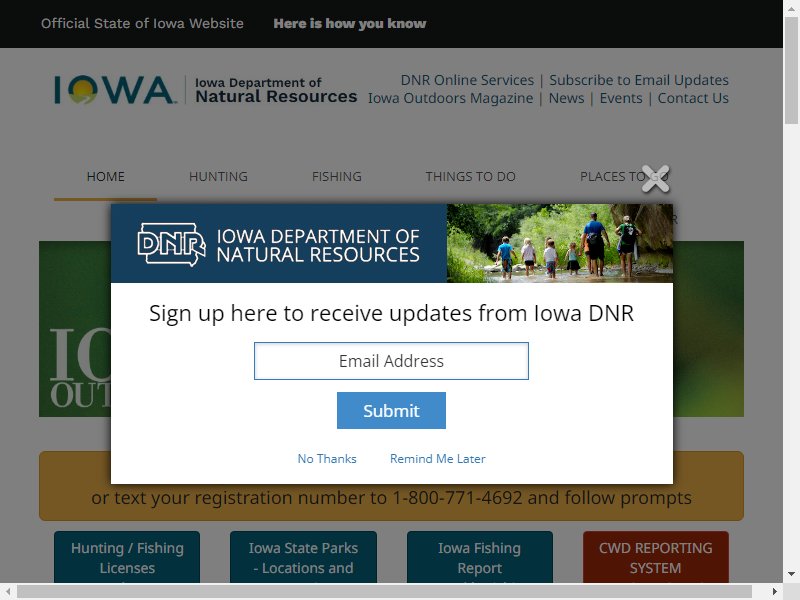Follow the DNR Online Services link
Screen dimensions: 800x600
[467, 80]
